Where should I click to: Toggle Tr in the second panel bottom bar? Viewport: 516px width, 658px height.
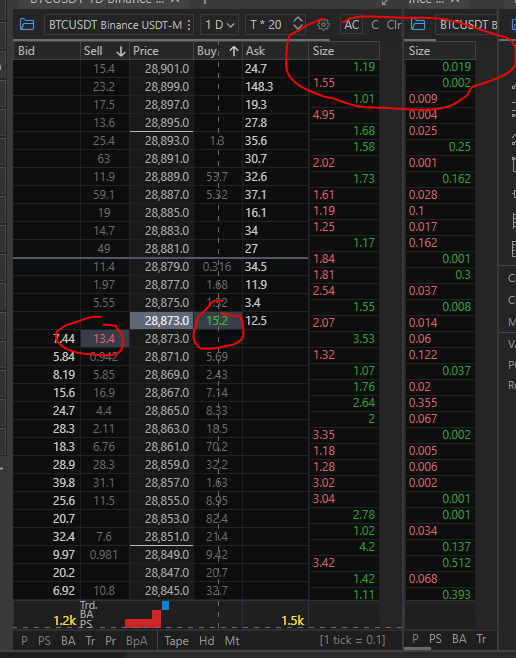pos(482,639)
